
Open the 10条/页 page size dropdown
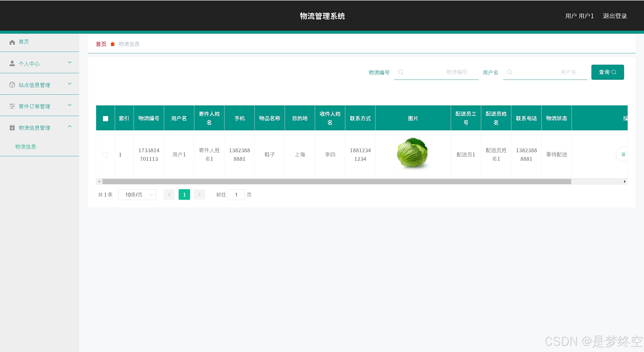point(137,195)
